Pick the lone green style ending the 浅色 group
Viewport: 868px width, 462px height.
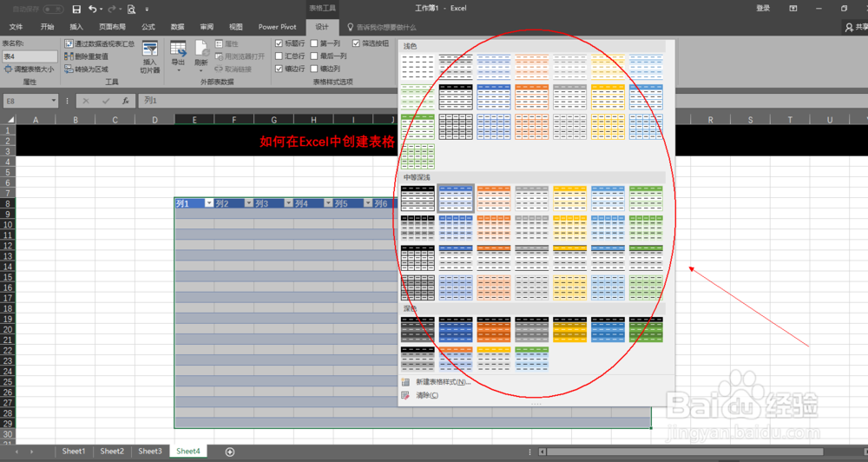418,156
